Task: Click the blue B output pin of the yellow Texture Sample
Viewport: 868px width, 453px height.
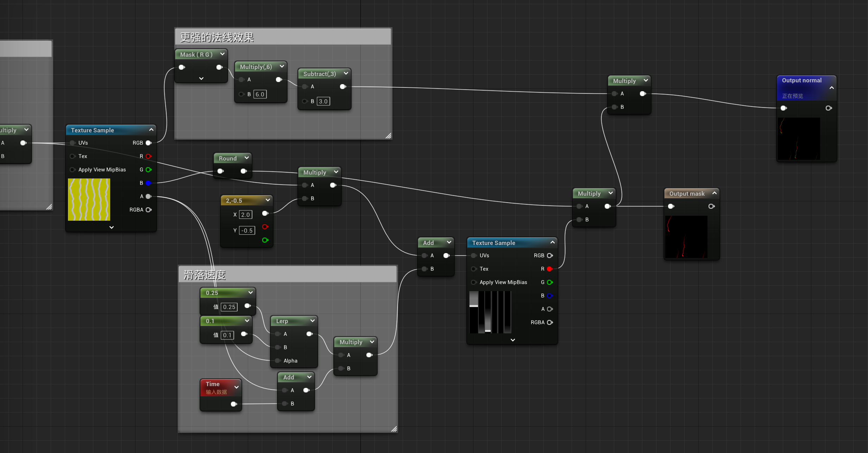Action: (x=148, y=183)
